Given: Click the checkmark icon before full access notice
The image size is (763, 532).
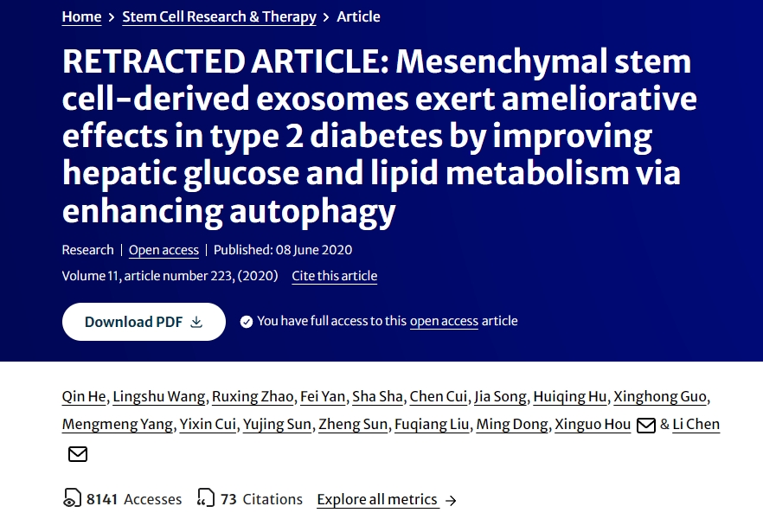Looking at the screenshot, I should [x=247, y=322].
